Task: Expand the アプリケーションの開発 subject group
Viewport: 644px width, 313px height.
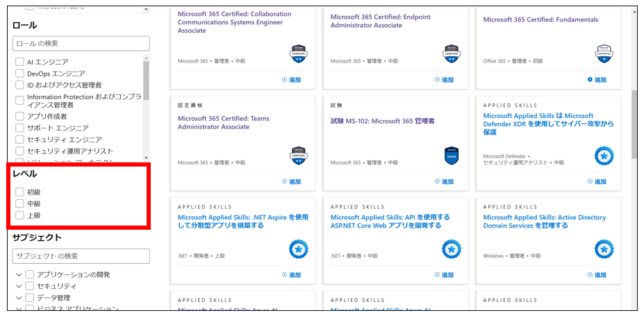Action: click(x=19, y=274)
